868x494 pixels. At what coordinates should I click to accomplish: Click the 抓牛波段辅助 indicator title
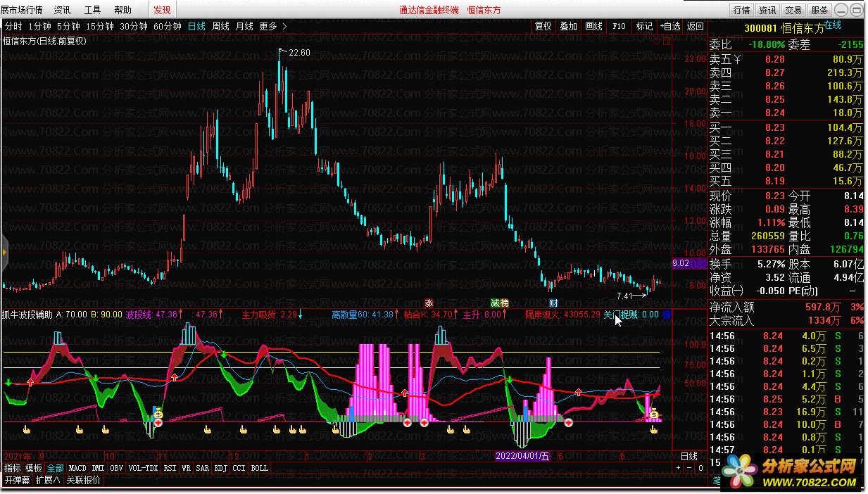(x=27, y=314)
